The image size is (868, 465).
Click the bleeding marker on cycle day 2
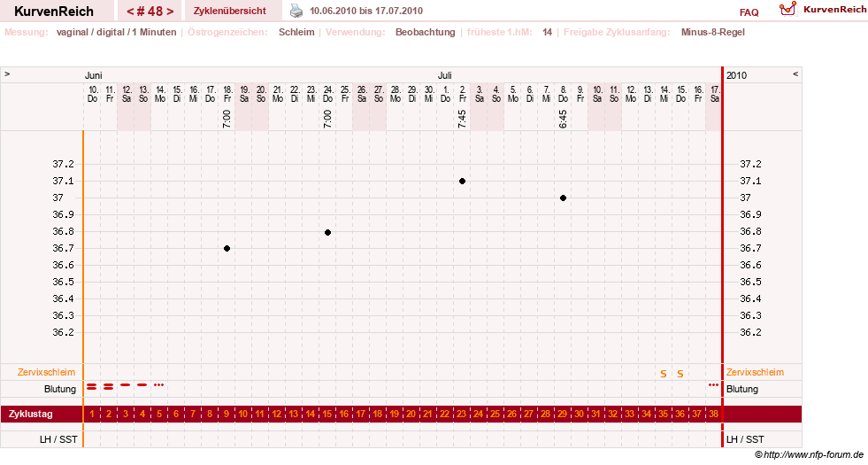pos(109,386)
